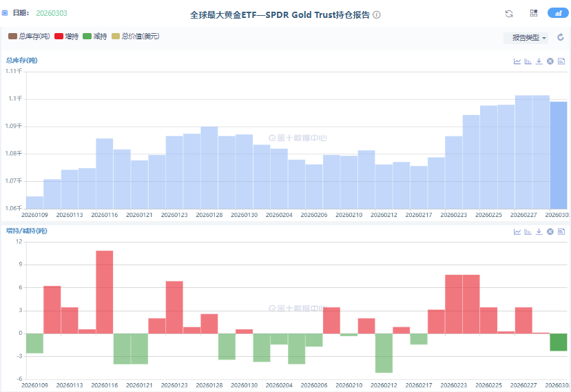Restore the 增持/减持 chart with the X icon
This screenshot has height=392, width=571.
(x=550, y=231)
